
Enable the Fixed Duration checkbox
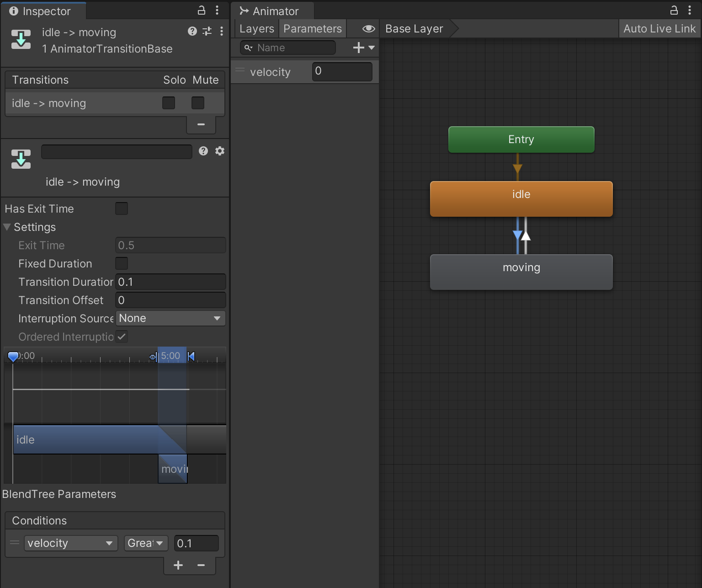pyautogui.click(x=122, y=263)
